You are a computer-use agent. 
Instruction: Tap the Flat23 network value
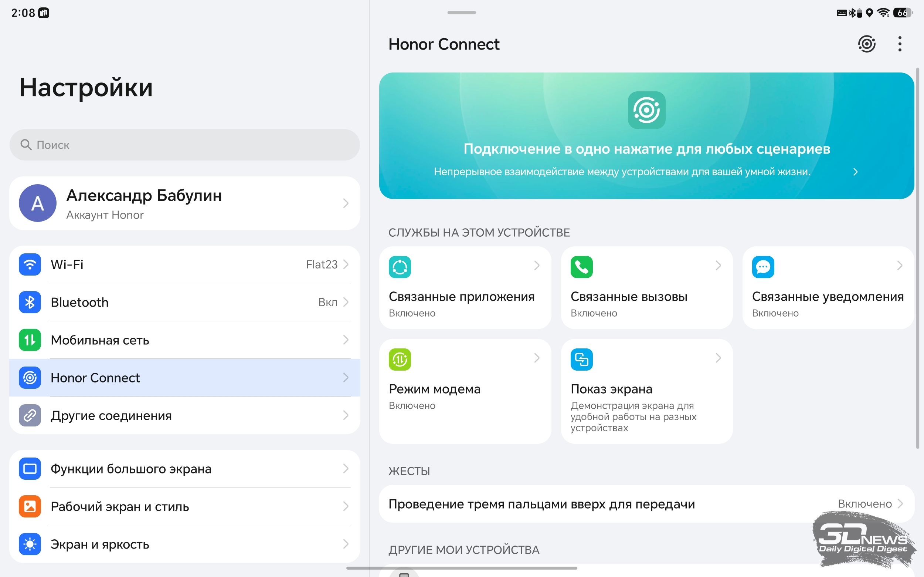(322, 264)
